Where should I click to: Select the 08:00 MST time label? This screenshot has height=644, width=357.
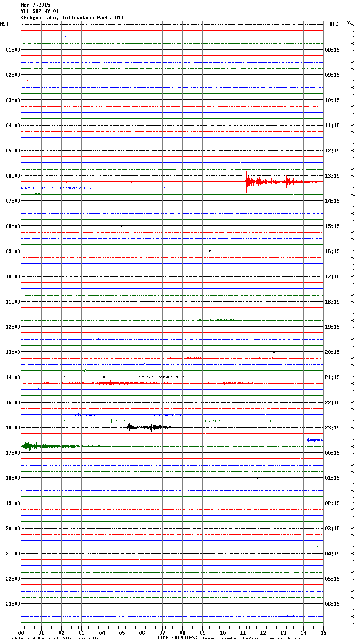click(x=13, y=226)
